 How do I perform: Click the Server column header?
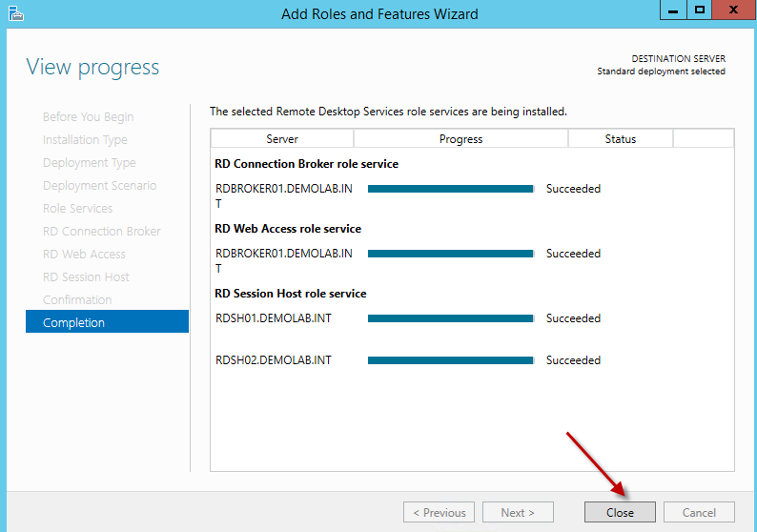coord(282,138)
